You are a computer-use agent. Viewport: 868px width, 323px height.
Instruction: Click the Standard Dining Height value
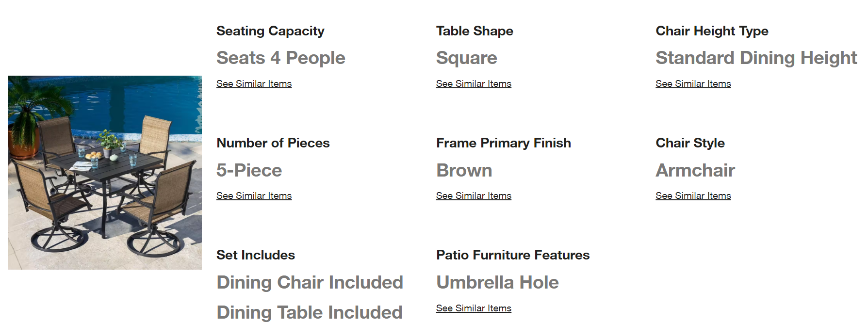pos(756,58)
